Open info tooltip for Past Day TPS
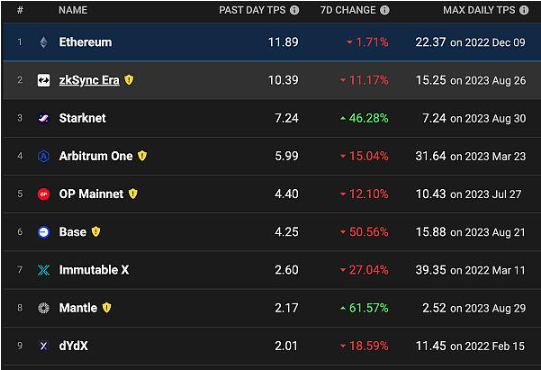Screen dimensions: 541x370 click(x=294, y=10)
